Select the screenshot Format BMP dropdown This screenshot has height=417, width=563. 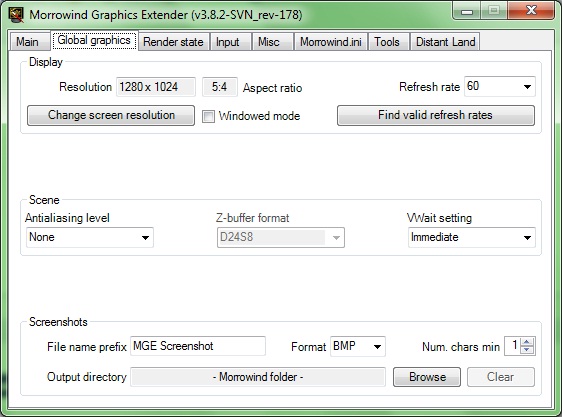358,346
